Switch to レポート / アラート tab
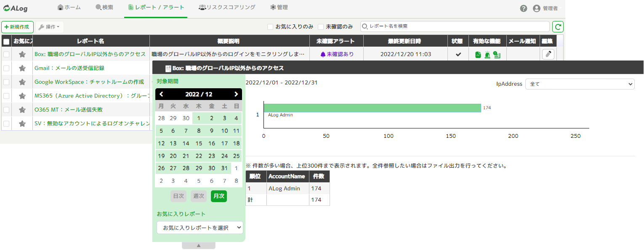The width and height of the screenshot is (644, 250). point(156,7)
